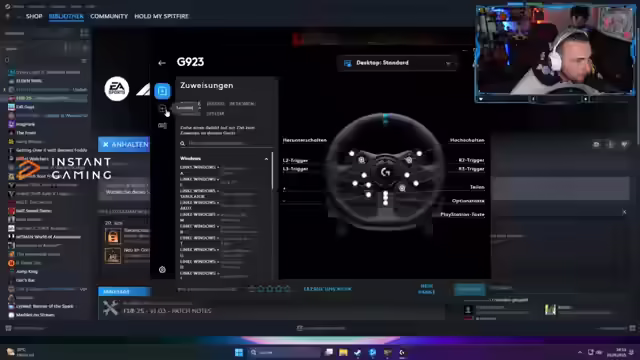Image resolution: width=640 pixels, height=360 pixels.
Task: Click the search magnifier in Zuweisungen panel
Action: tap(182, 143)
